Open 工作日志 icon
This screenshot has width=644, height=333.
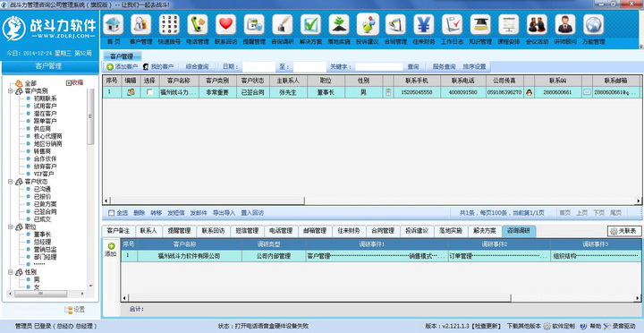[453, 25]
